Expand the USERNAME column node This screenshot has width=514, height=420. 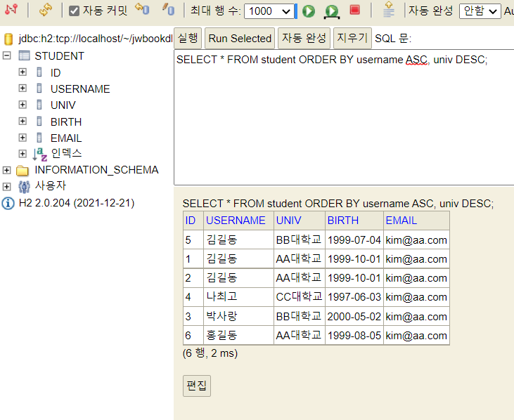pyautogui.click(x=23, y=88)
